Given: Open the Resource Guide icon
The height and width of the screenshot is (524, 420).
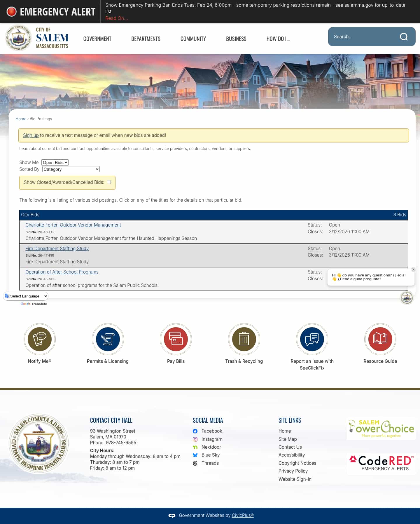Looking at the screenshot, I should pos(380,339).
